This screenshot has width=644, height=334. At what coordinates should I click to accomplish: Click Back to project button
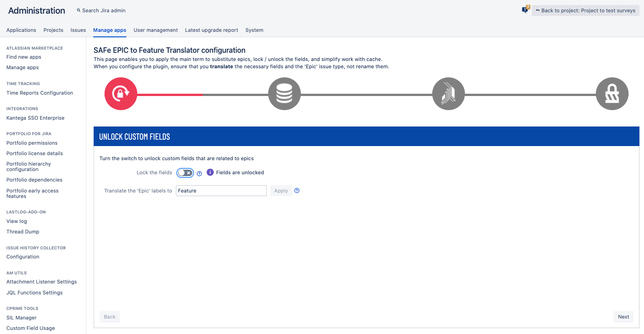(585, 10)
